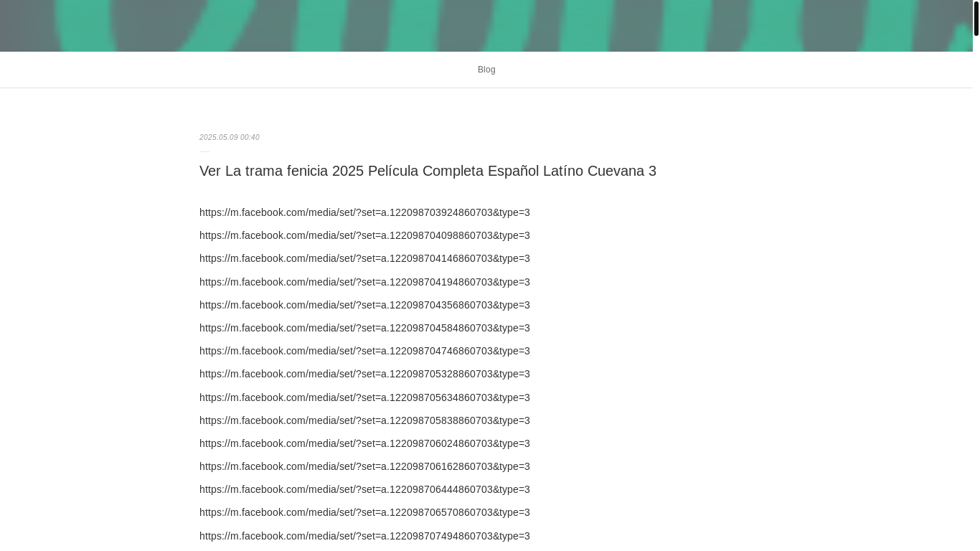980x551 pixels.
Task: Click the post date 2025.05.09 00:40
Action: click(230, 137)
